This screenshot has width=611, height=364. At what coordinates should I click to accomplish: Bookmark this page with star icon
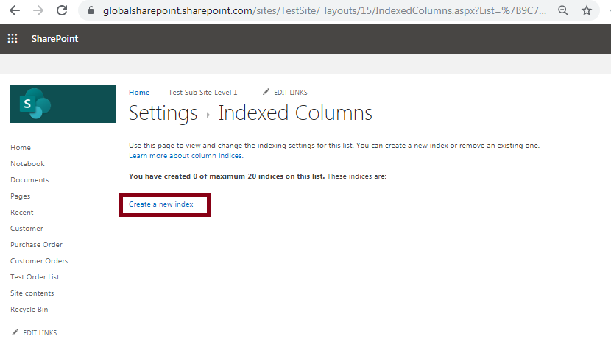(587, 10)
